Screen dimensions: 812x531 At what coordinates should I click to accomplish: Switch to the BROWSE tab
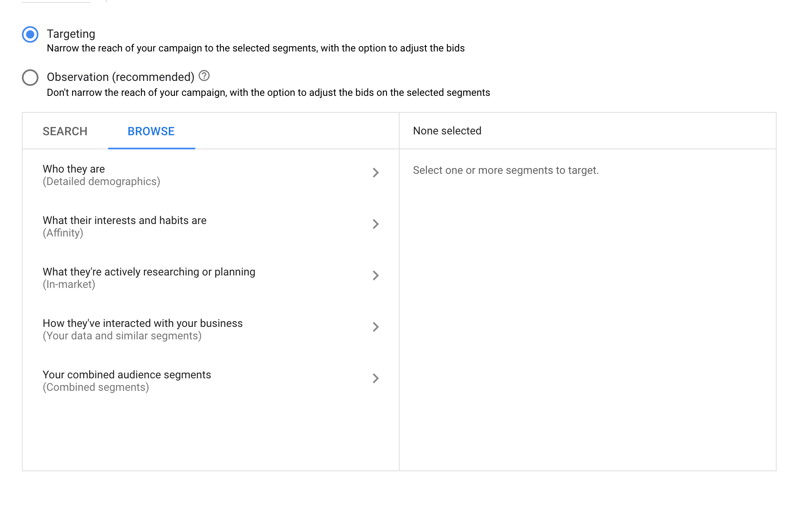pos(151,131)
